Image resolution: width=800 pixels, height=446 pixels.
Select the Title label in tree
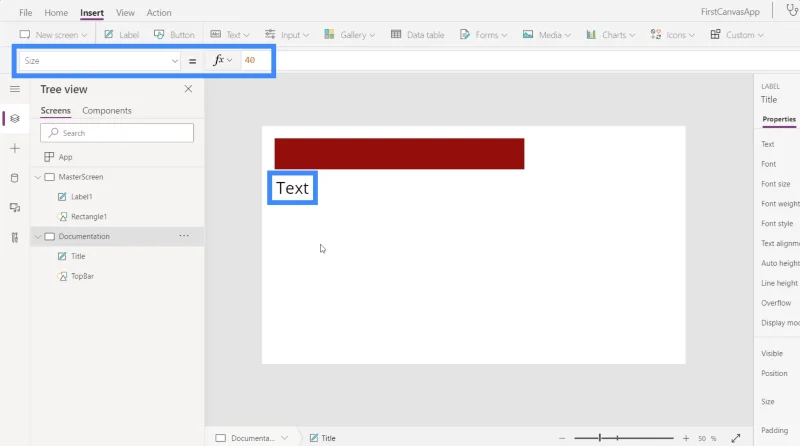click(78, 256)
